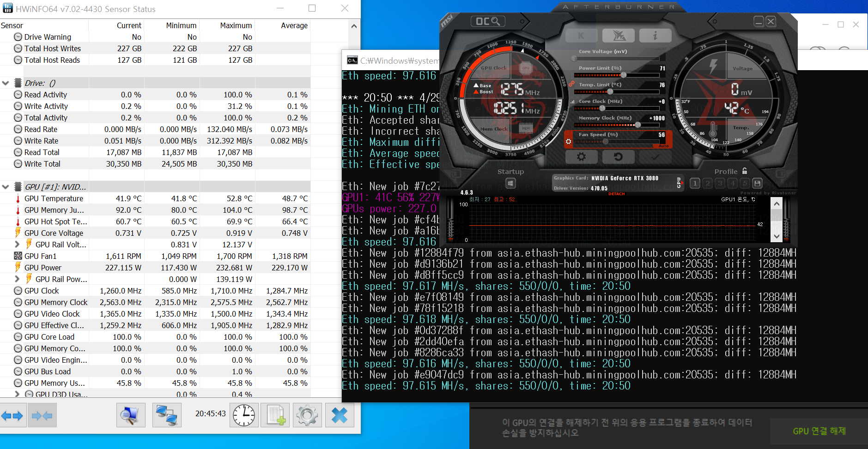
Task: Click Afterburner Kombustor K button
Action: (582, 36)
